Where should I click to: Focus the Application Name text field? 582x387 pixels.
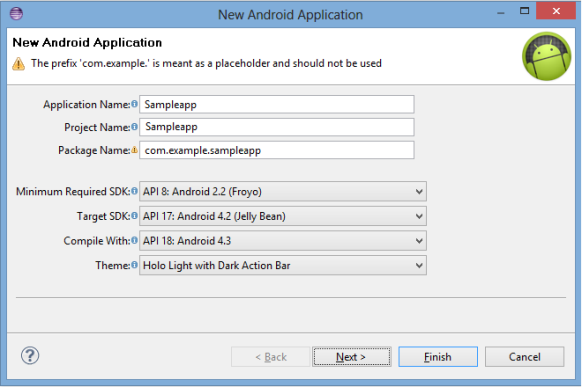click(x=277, y=104)
